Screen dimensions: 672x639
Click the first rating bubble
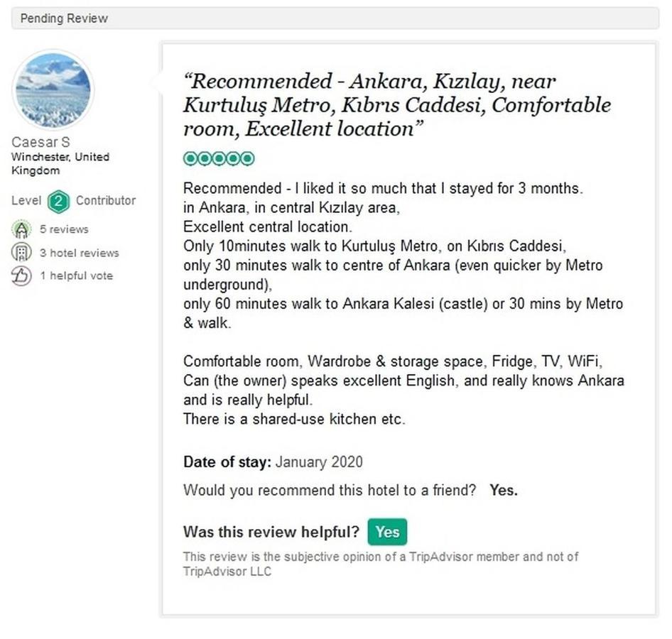190,159
